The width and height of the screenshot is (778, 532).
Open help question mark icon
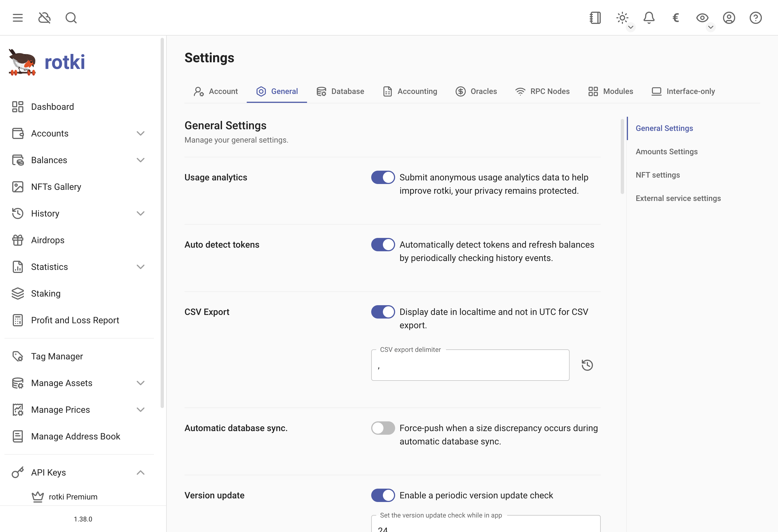pos(755,18)
